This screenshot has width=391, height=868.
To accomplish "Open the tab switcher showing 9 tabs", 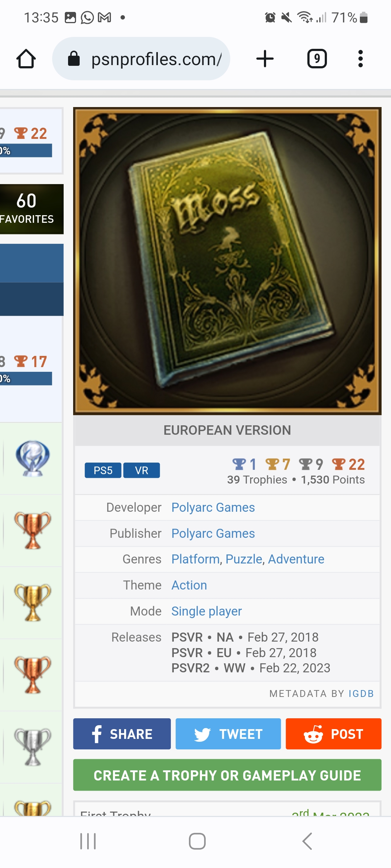I will (317, 59).
